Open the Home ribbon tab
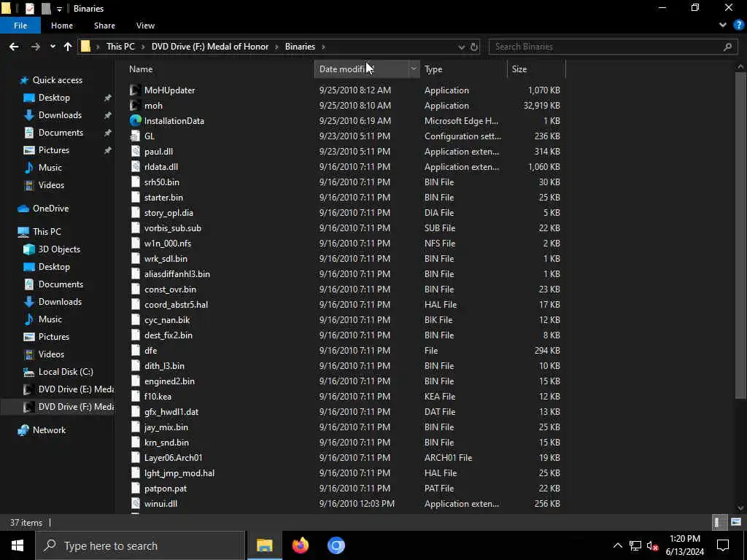Image resolution: width=747 pixels, height=560 pixels. [62, 26]
